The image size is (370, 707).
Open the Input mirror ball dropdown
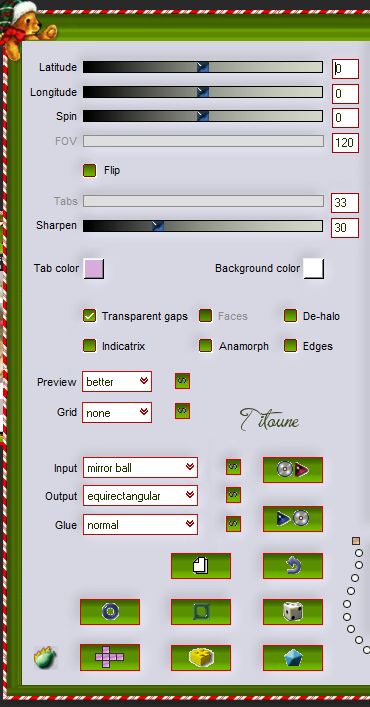[140, 468]
